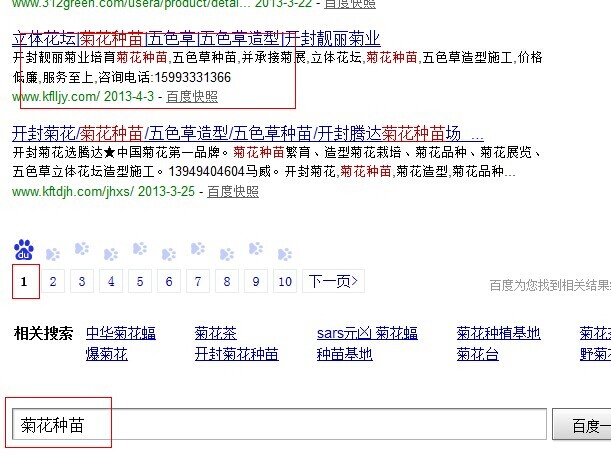Click the URL text www.kflljy.com/
611x457 pixels.
coord(56,96)
